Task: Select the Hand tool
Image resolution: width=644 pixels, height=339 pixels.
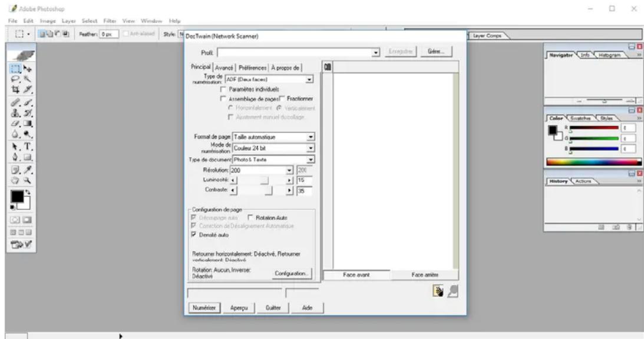Action: [15, 180]
